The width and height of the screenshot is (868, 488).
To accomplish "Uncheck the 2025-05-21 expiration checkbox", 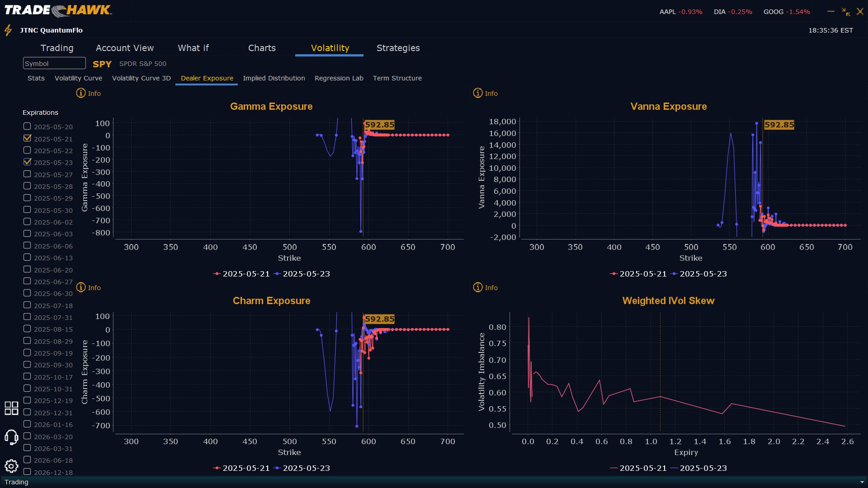I will (27, 138).
